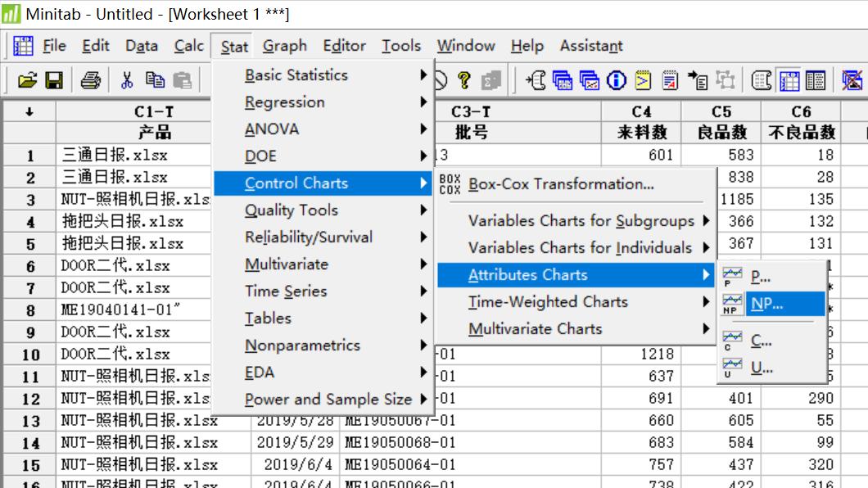
Task: Open the NP chart from Attributes Charts
Action: coord(766,304)
